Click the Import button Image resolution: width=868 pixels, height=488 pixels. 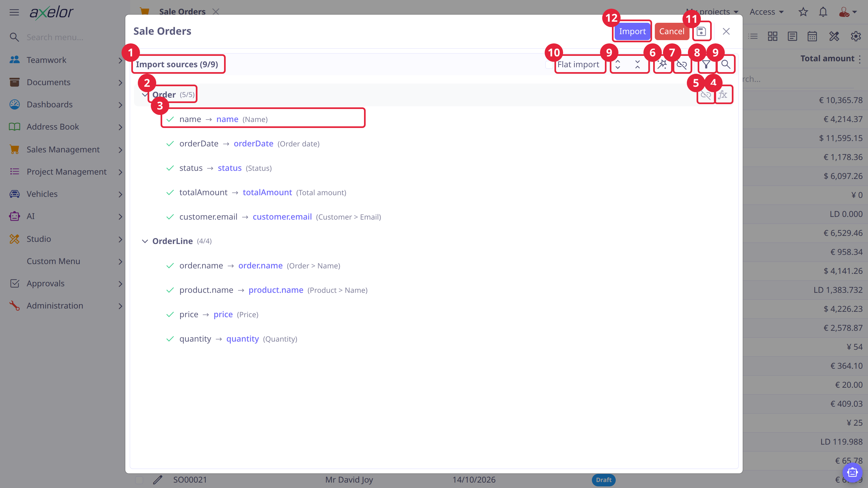632,31
